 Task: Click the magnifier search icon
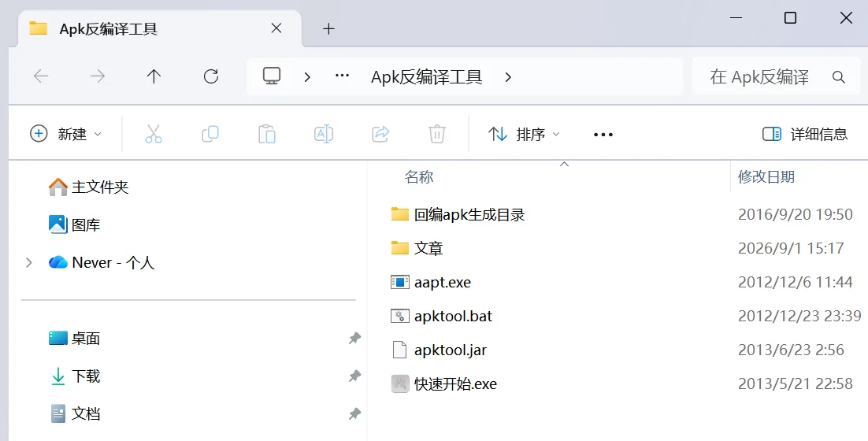click(x=839, y=77)
